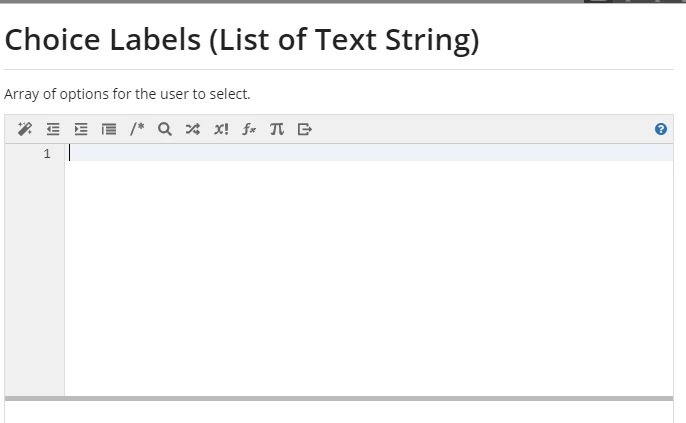Click the x! toolbar icon

click(221, 129)
